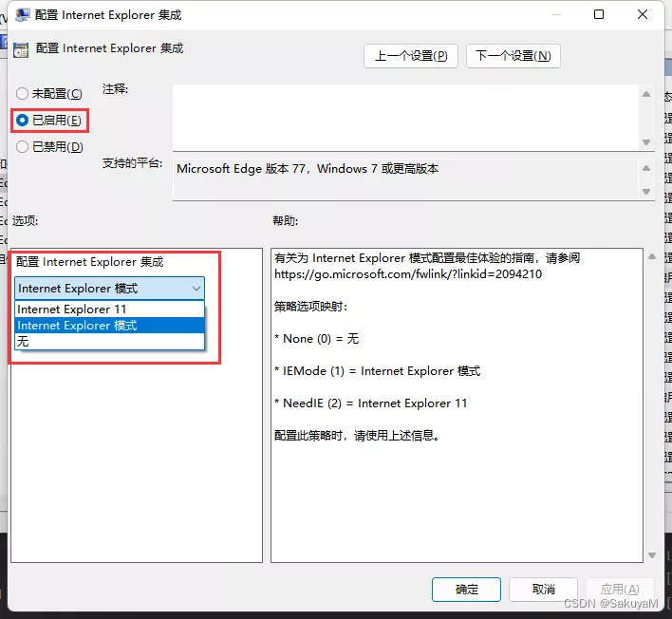This screenshot has height=619, width=672.
Task: Collapse the Internet Explorer 模式 combo box
Action: [196, 289]
